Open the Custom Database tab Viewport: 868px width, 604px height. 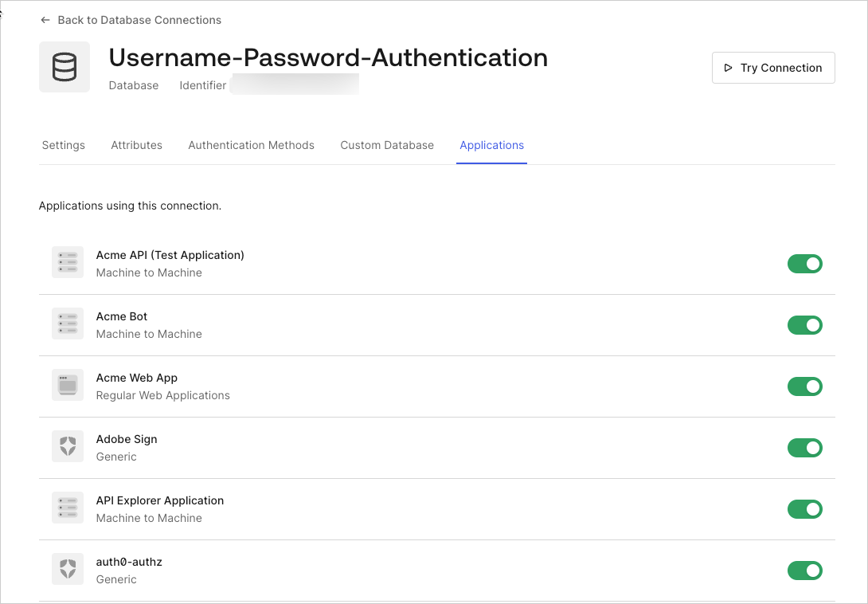[387, 145]
